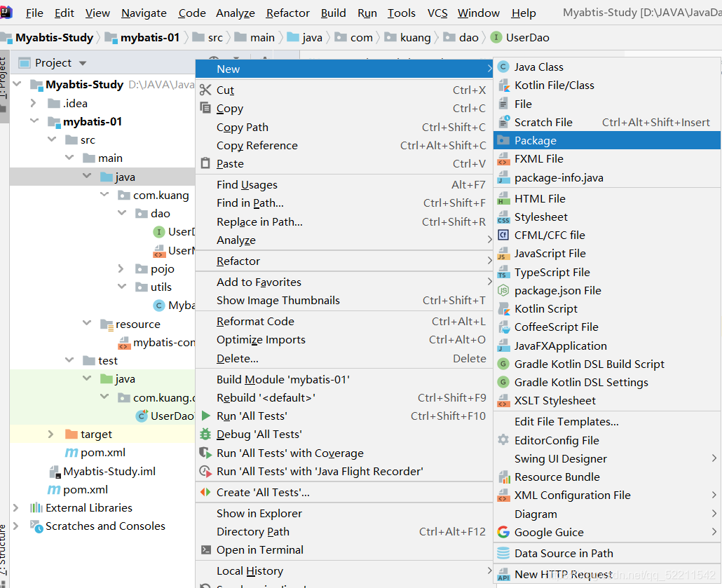The width and height of the screenshot is (722, 588).
Task: Expand the .idea folder
Action: click(33, 103)
